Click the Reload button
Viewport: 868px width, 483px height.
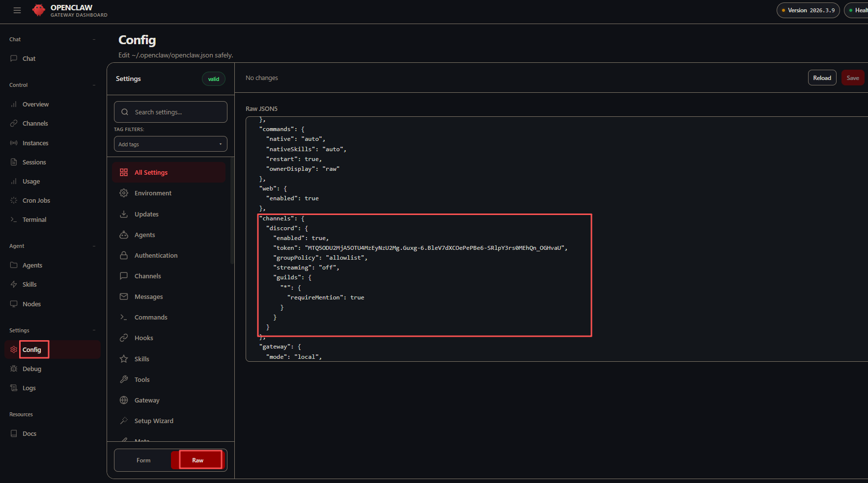(x=822, y=78)
